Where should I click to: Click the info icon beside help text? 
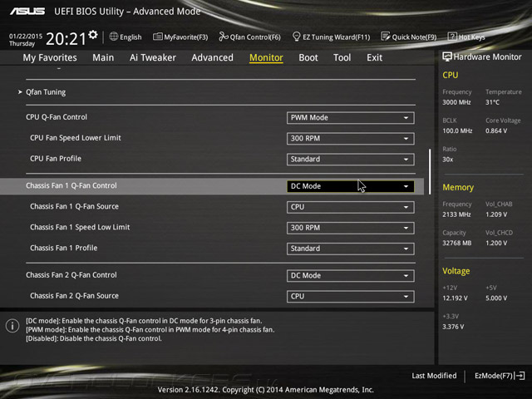12,326
